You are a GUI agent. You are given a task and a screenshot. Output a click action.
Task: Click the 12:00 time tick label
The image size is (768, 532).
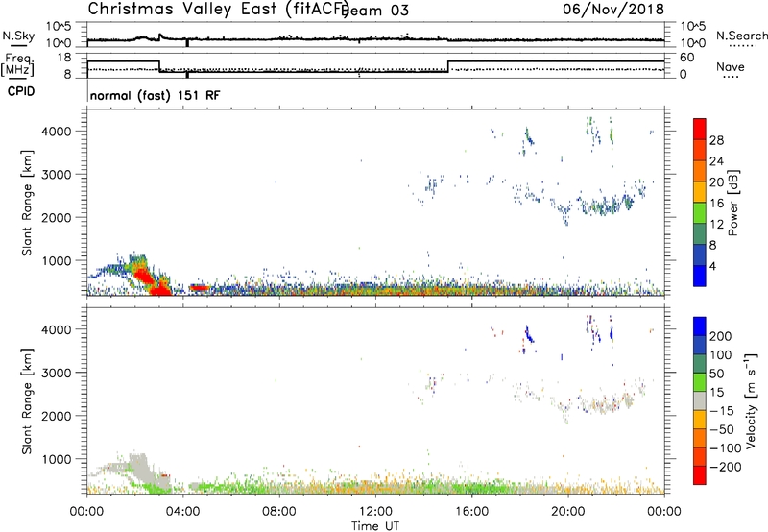(375, 512)
